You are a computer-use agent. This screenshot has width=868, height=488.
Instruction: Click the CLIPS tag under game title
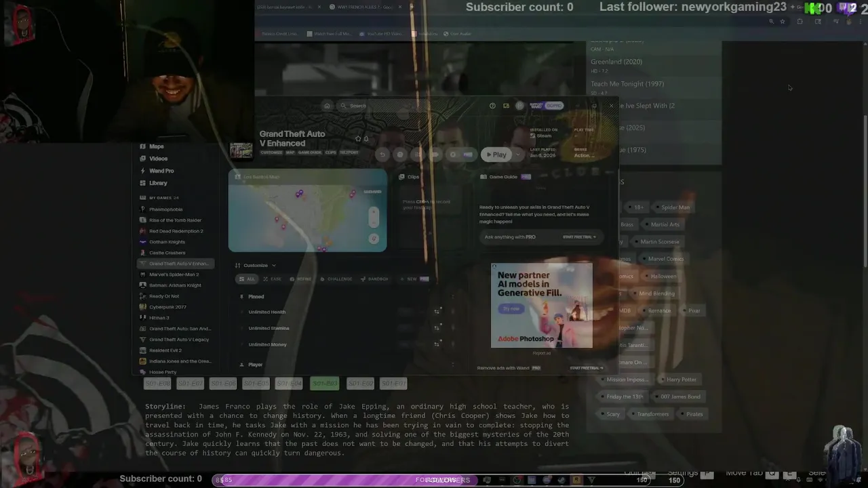pos(331,152)
